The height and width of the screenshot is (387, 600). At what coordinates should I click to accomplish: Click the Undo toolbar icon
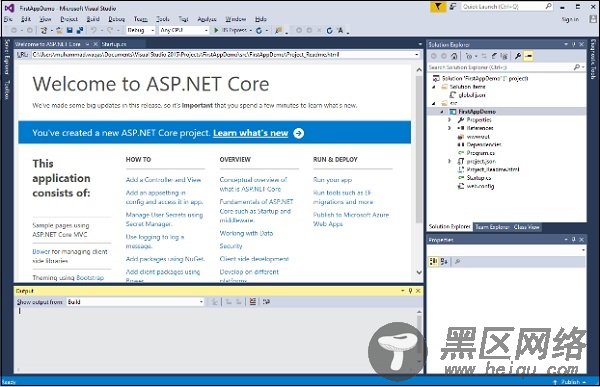click(93, 30)
